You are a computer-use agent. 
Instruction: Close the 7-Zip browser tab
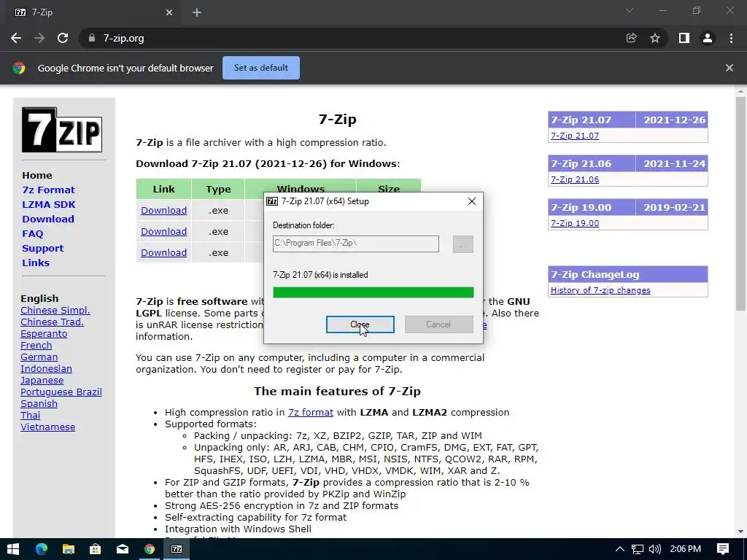[x=169, y=12]
